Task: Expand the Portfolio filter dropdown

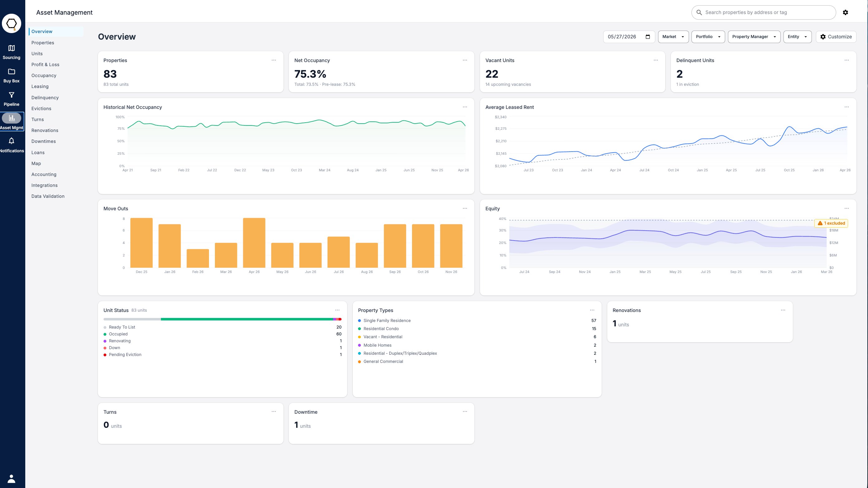Action: tap(708, 37)
